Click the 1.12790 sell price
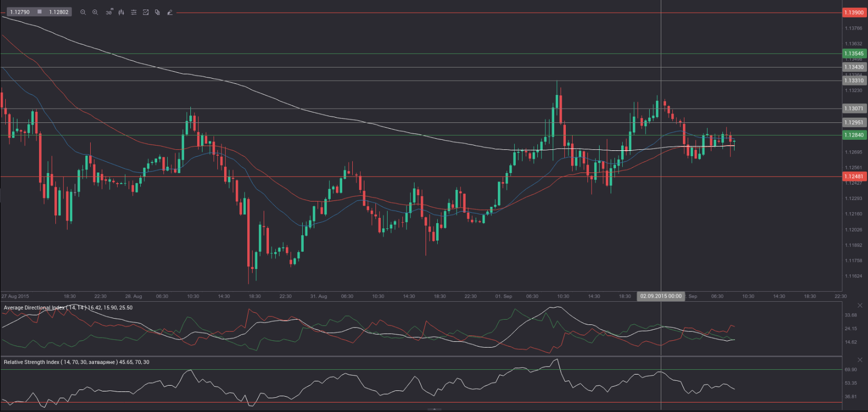868x412 pixels. [20, 12]
